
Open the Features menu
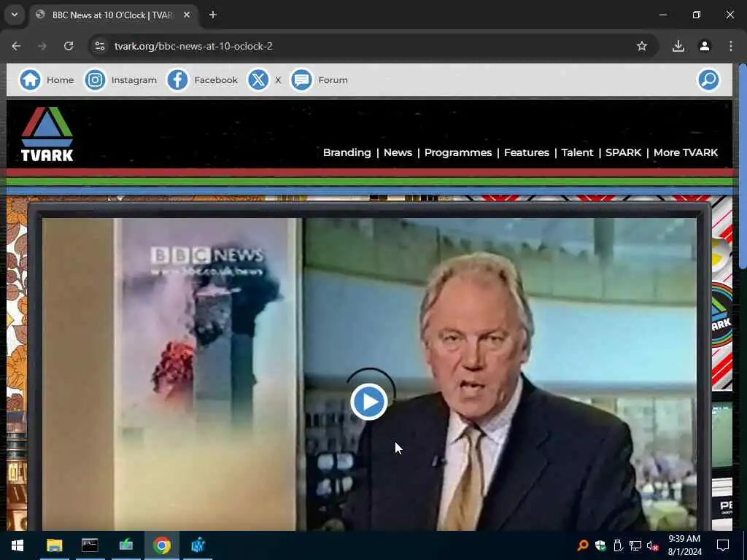[527, 152]
